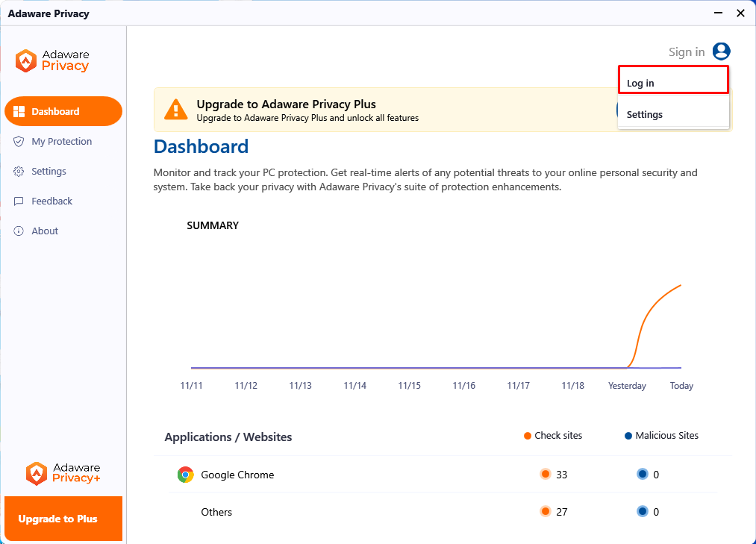Screen dimensions: 756x544
Task: Click the user account avatar icon
Action: [721, 51]
